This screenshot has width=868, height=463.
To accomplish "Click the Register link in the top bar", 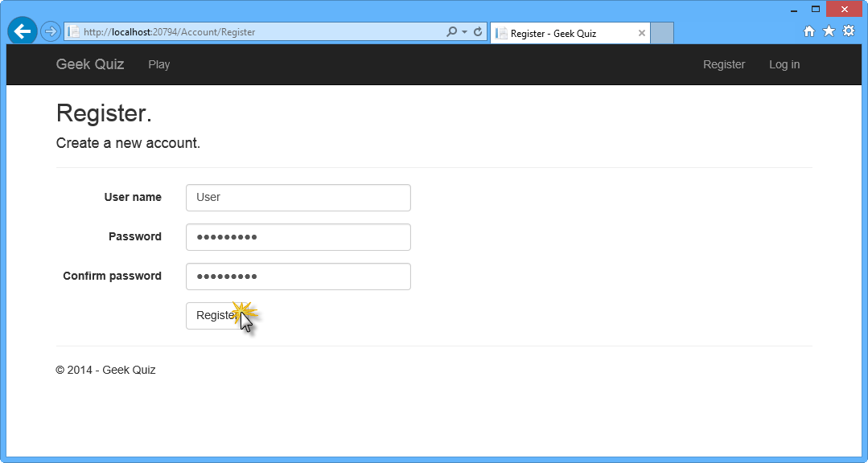I will click(x=723, y=64).
